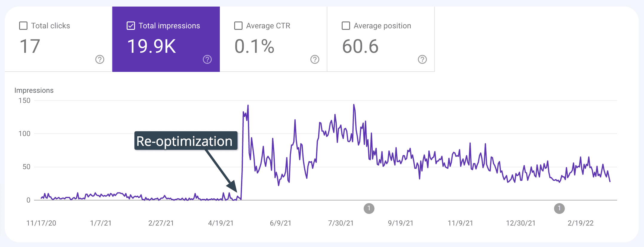
Task: Enable the Total clicks checkbox
Action: coord(23,26)
